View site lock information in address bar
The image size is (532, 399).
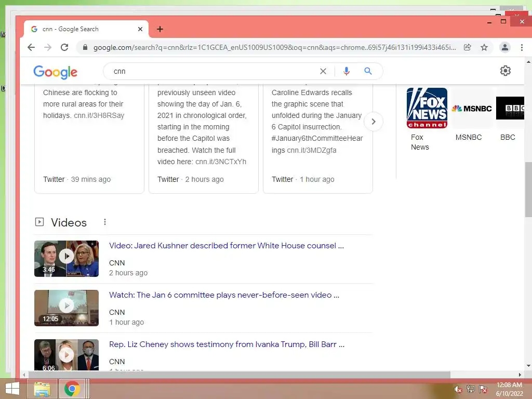click(85, 47)
